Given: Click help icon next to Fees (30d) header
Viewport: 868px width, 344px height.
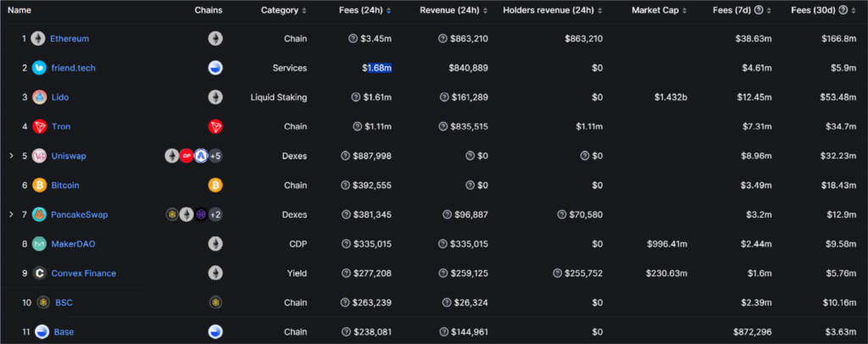Looking at the screenshot, I should [843, 10].
